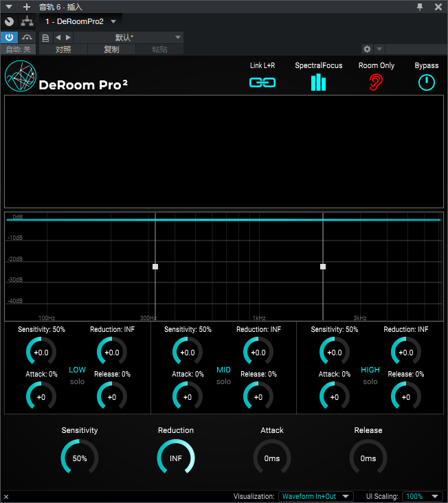Open the 1 - DeRoomPro2 plugin dropdown
448x503 pixels.
81,21
